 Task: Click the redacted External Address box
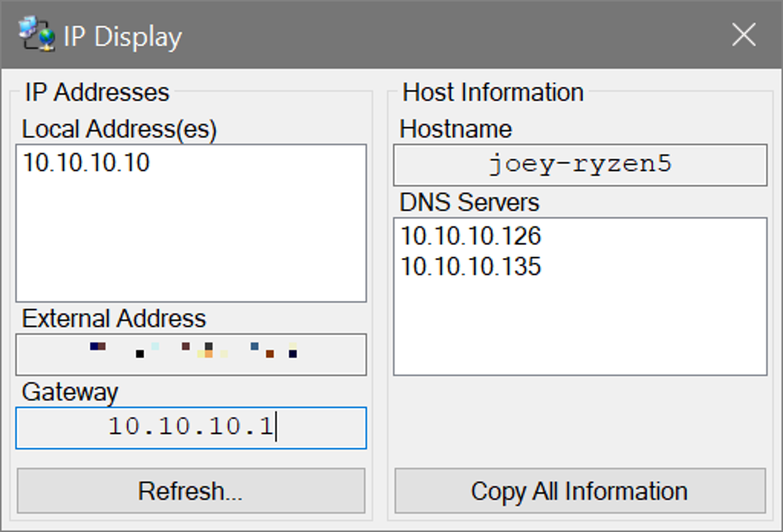coord(190,354)
